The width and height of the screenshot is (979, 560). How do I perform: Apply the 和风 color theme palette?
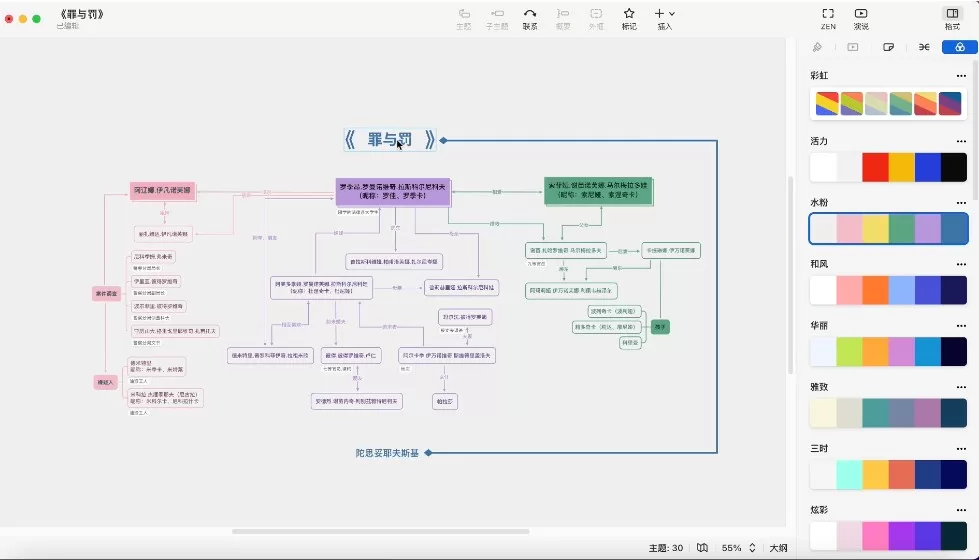(888, 290)
